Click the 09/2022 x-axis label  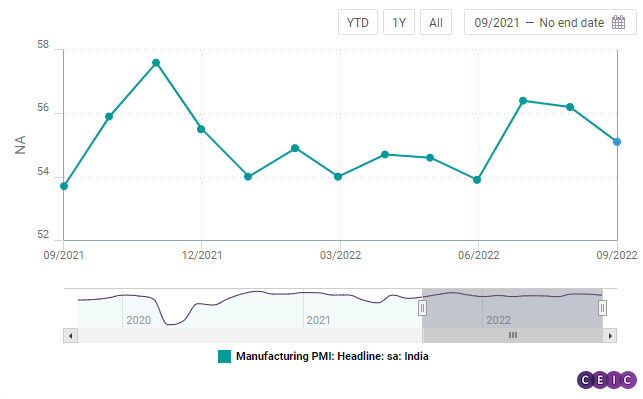pyautogui.click(x=617, y=255)
